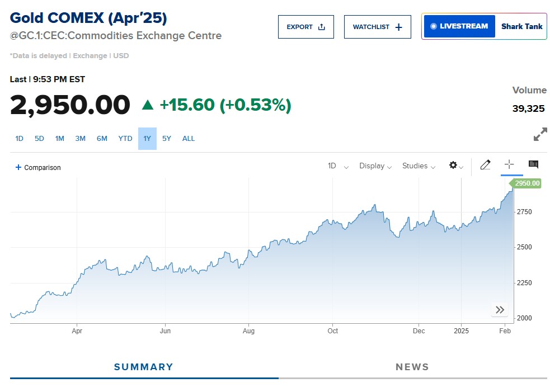Open chart settings gear icon
This screenshot has width=550, height=392.
(454, 166)
